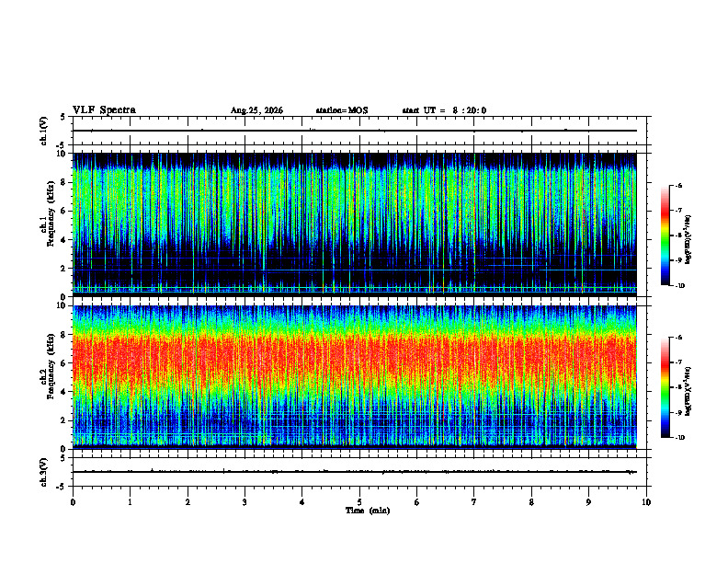Image resolution: width=728 pixels, height=563 pixels.
Task: Click the 8 minute time axis tick label
Action: pos(531,502)
